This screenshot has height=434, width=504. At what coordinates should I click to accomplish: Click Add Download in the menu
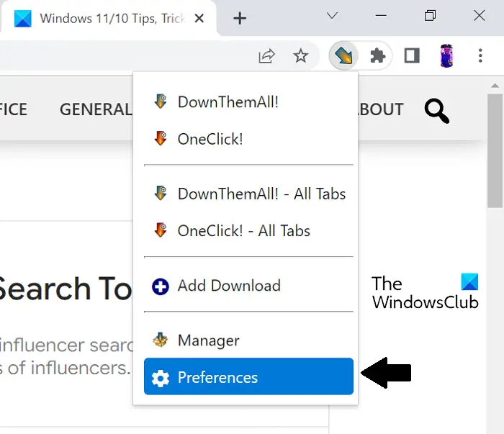coord(228,285)
